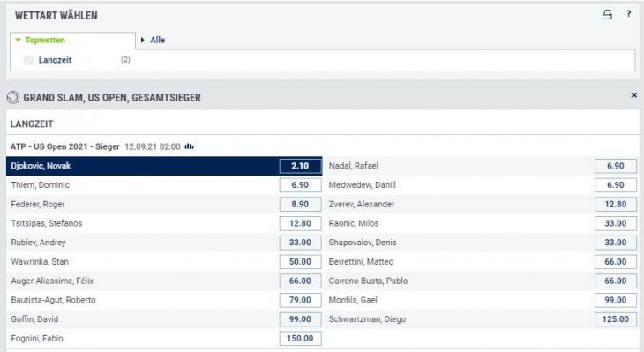Print the betting list via printer icon
Viewport: 644px width, 352px height.
click(x=607, y=15)
